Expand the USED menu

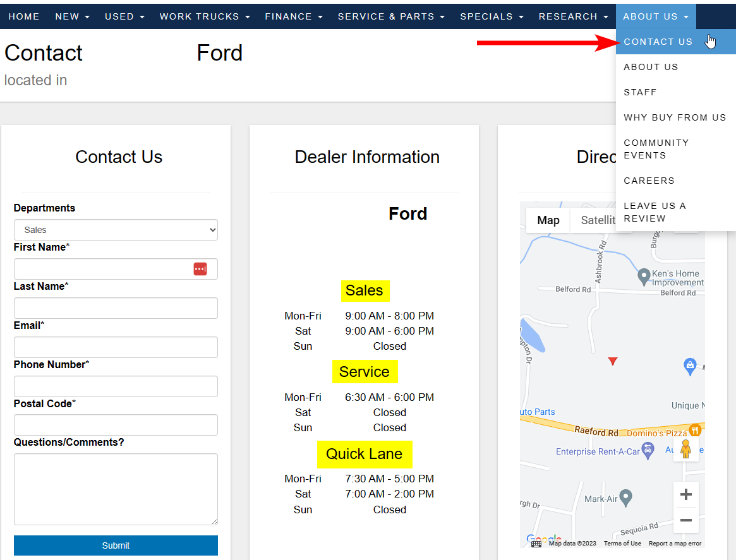pos(124,16)
